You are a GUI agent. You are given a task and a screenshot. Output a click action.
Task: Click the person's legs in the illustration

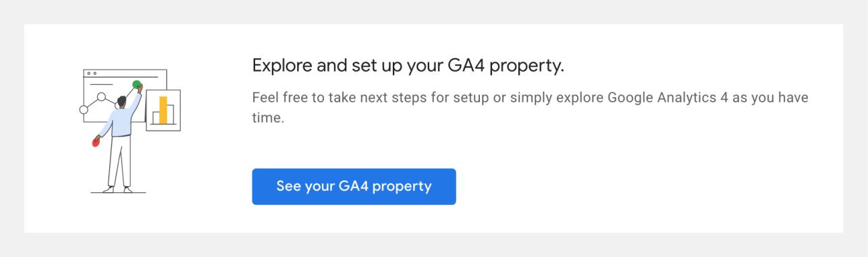tap(118, 163)
